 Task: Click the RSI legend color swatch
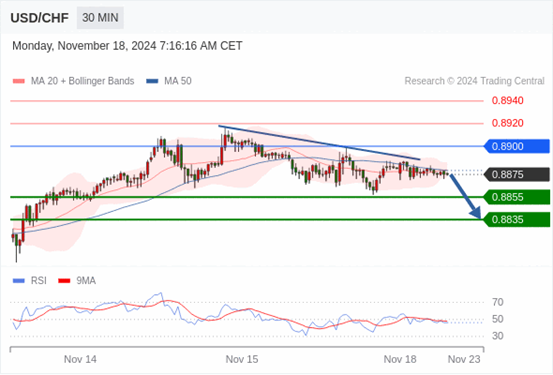[x=19, y=281]
